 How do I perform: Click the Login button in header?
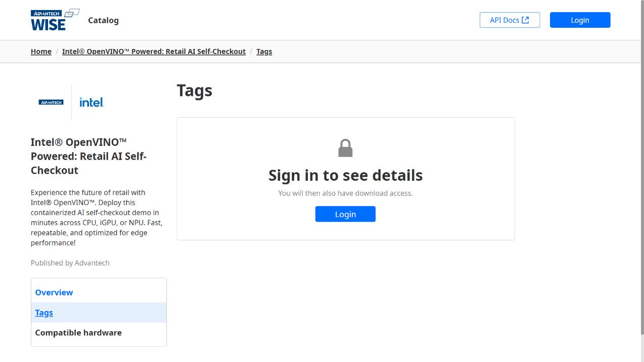pyautogui.click(x=580, y=20)
